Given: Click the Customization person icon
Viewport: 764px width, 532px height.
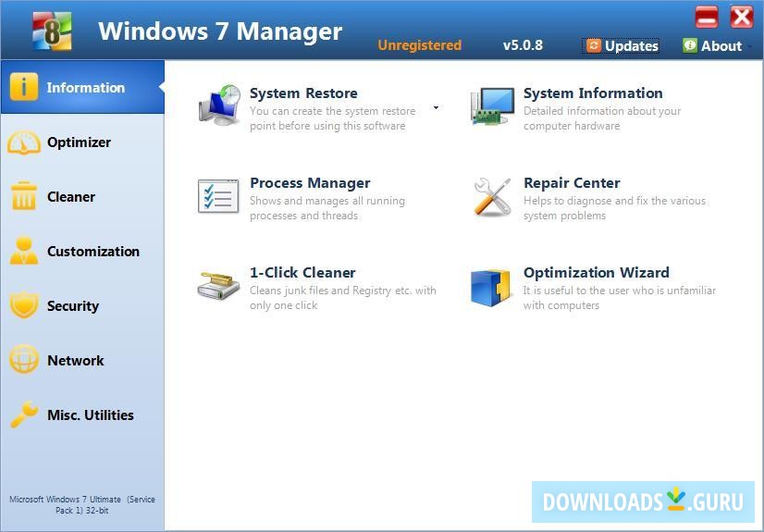Looking at the screenshot, I should 24,251.
